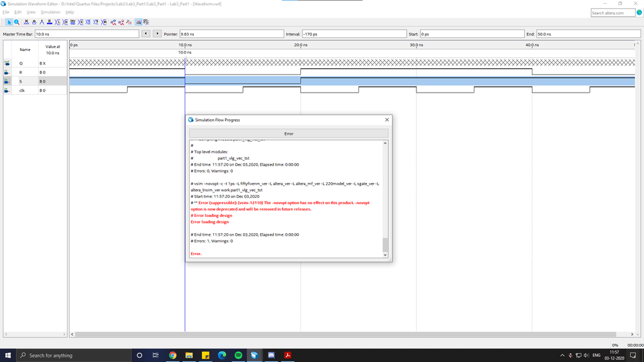Apply Forcing Unknown (X) to signal
Viewport: 644px width, 362px height.
tap(26, 22)
